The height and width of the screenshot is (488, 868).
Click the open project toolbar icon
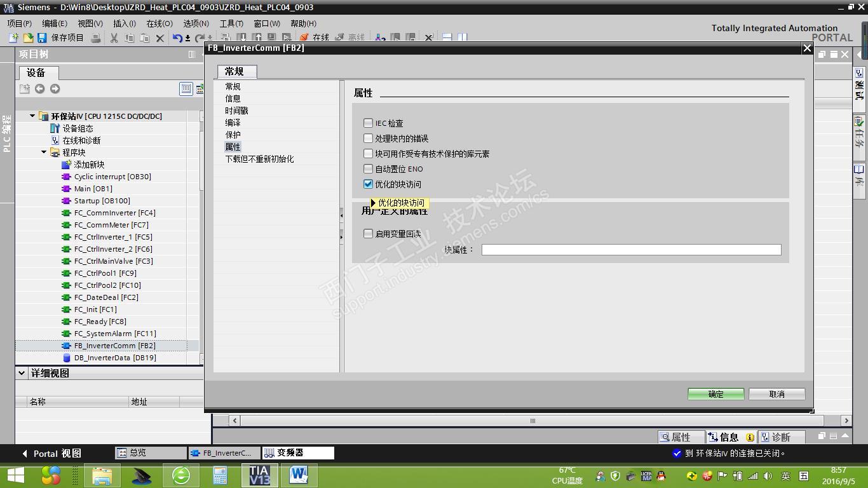[x=28, y=38]
